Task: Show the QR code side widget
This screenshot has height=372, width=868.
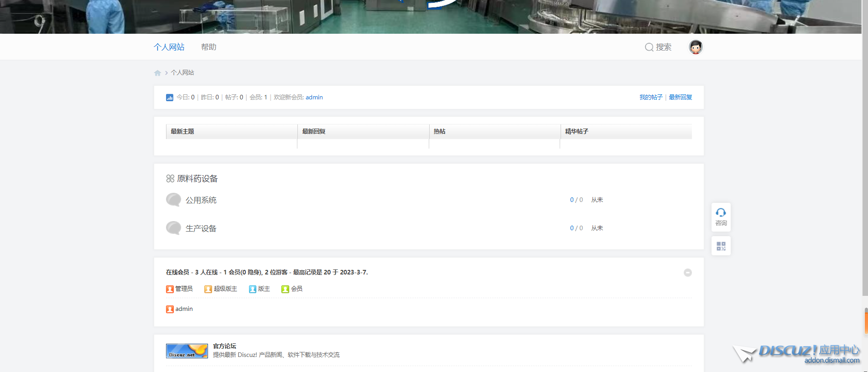Action: (x=721, y=246)
